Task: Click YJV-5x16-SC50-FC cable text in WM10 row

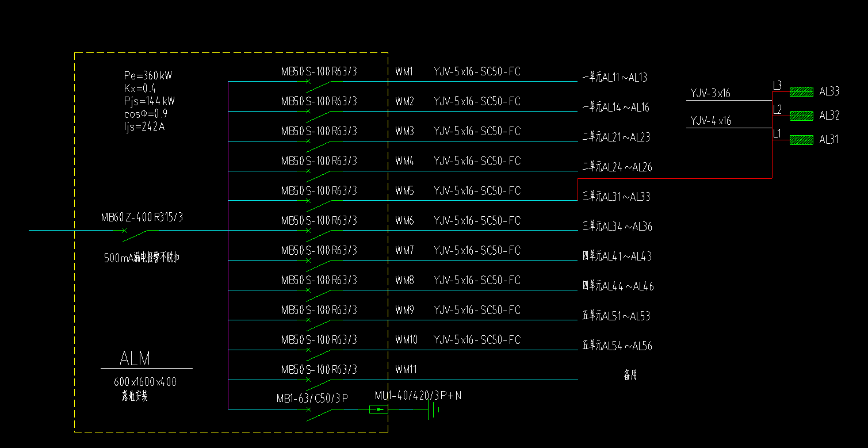Action: tap(477, 340)
